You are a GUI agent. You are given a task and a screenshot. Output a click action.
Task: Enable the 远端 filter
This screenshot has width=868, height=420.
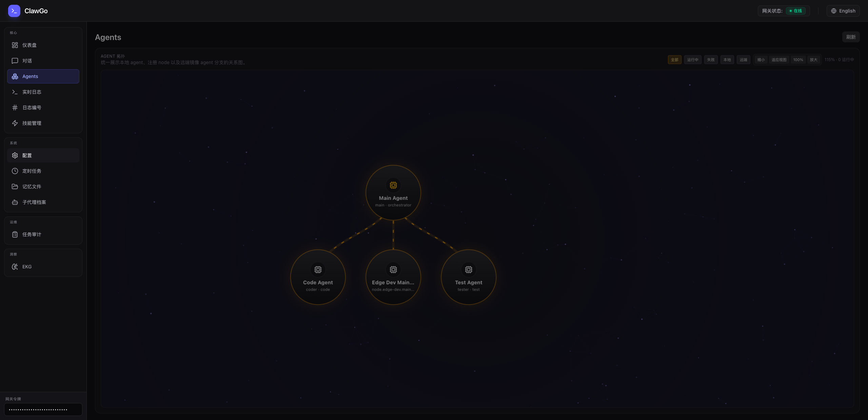743,59
